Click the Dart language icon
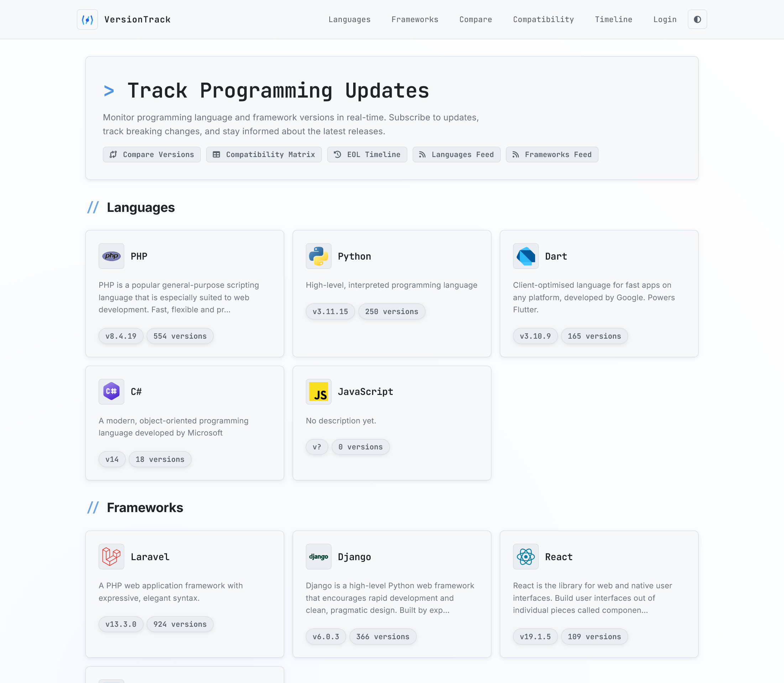784x683 pixels. coord(526,256)
